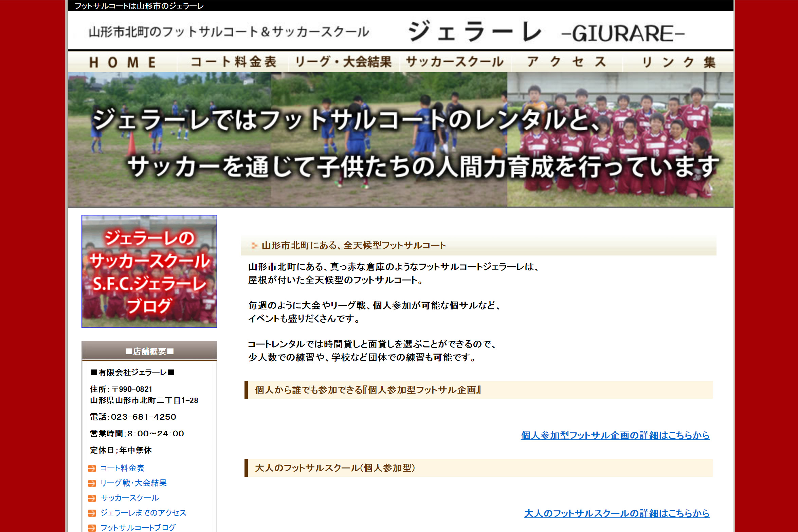Click sidebar link ジェラーレまでのアクセス
798x532 pixels.
(143, 513)
